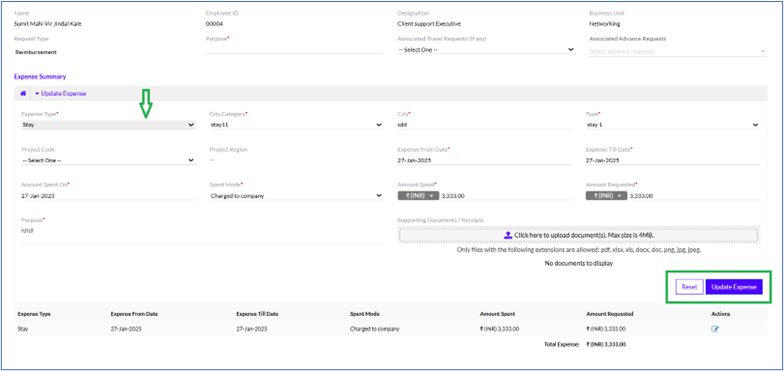
Task: Click employee name Sumit Mahi Vir Jindal Kale
Action: coord(48,24)
